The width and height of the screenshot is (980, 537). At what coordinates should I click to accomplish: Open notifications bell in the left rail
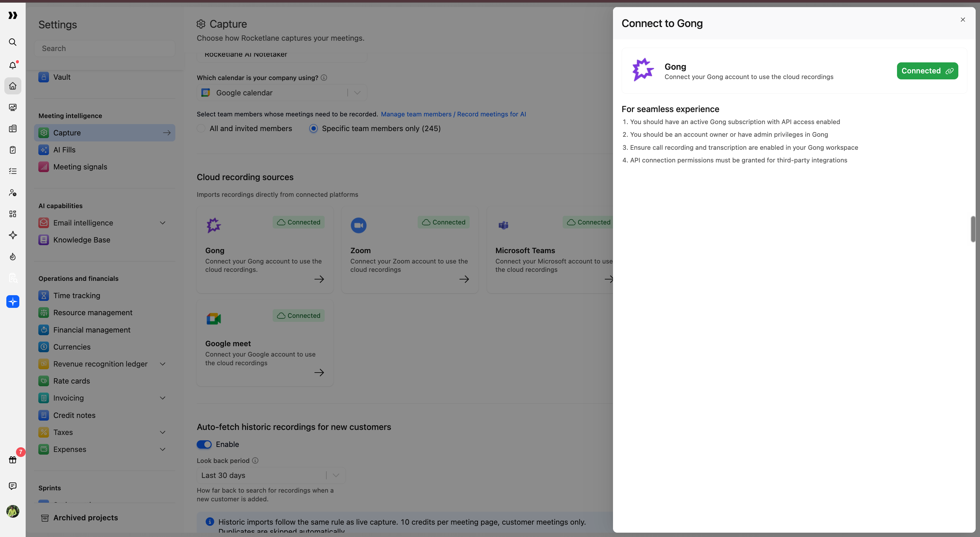pos(13,65)
